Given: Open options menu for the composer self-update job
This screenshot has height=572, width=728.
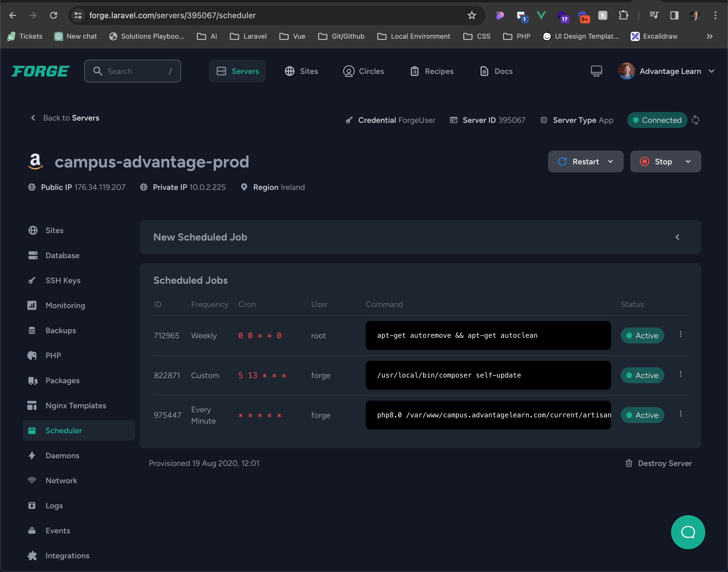Looking at the screenshot, I should [681, 374].
